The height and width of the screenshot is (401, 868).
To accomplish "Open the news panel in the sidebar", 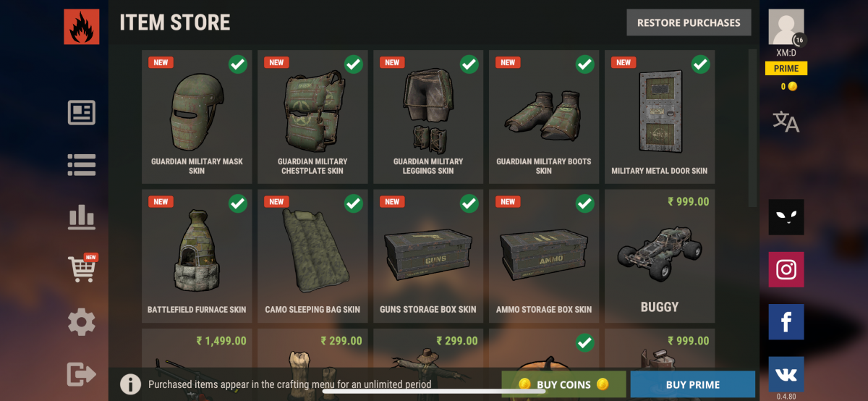I will (x=82, y=113).
